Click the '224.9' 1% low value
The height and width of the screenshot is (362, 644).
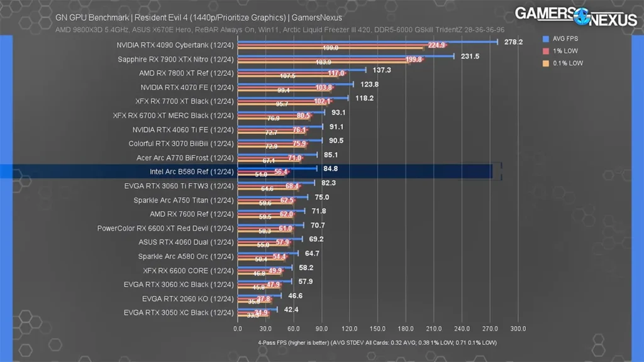coord(436,45)
